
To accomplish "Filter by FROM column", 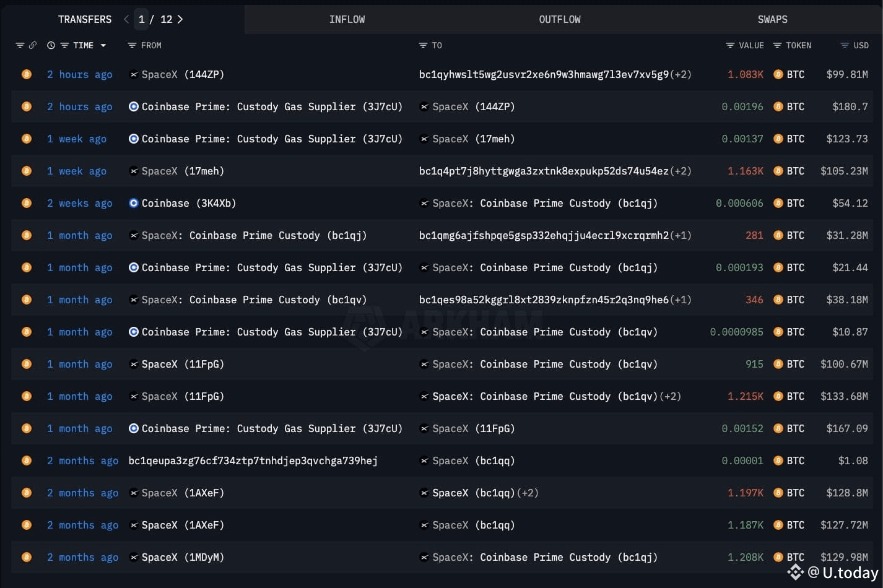I will pyautogui.click(x=131, y=45).
